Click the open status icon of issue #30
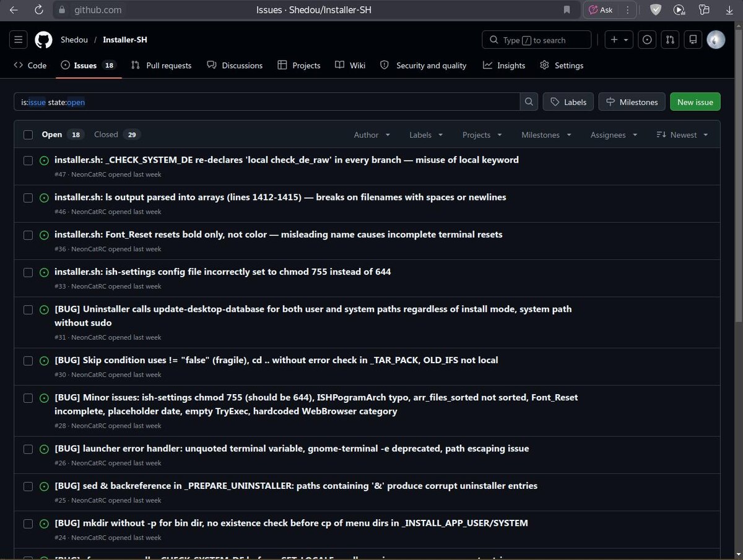This screenshot has width=743, height=560. coord(44,361)
